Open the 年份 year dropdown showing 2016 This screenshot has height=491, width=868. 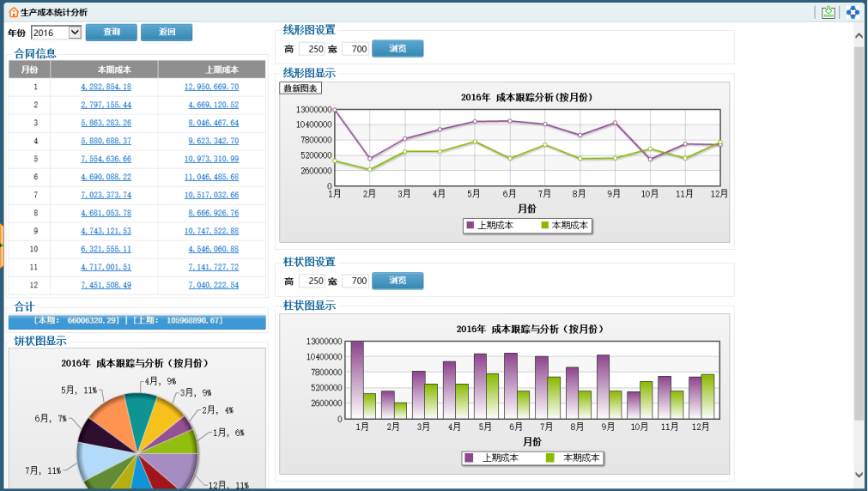tap(56, 33)
